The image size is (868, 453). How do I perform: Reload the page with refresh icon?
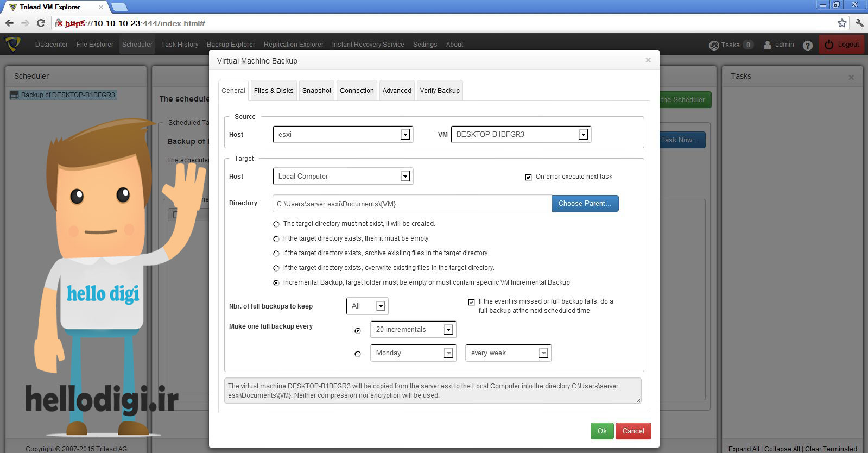coord(41,23)
